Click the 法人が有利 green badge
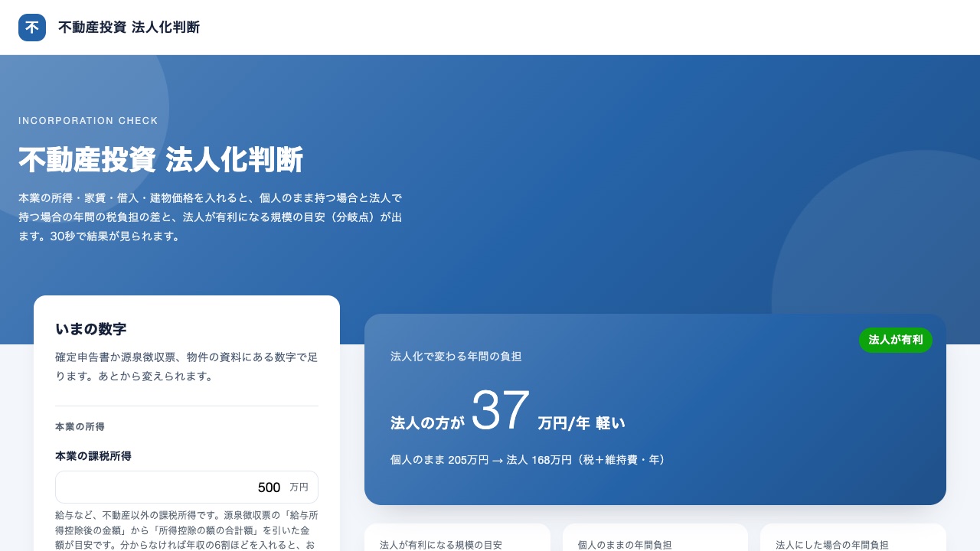The width and height of the screenshot is (980, 551). click(896, 340)
